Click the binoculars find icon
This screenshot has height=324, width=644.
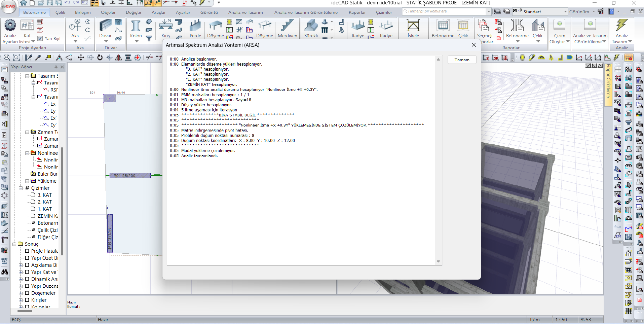tap(4, 272)
